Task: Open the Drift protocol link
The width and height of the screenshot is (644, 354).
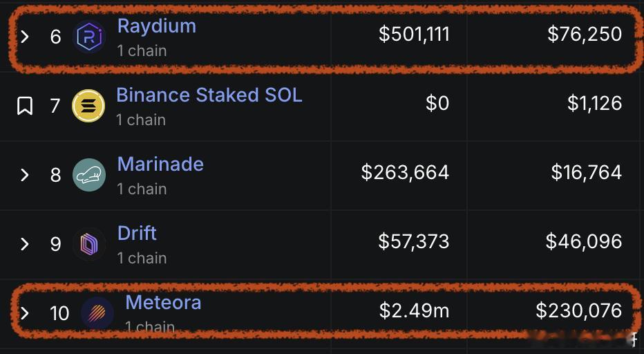Action: click(x=137, y=234)
